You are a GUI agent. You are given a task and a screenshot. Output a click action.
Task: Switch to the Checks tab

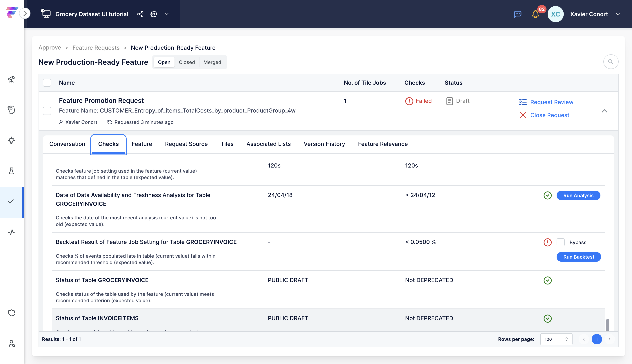(x=108, y=144)
